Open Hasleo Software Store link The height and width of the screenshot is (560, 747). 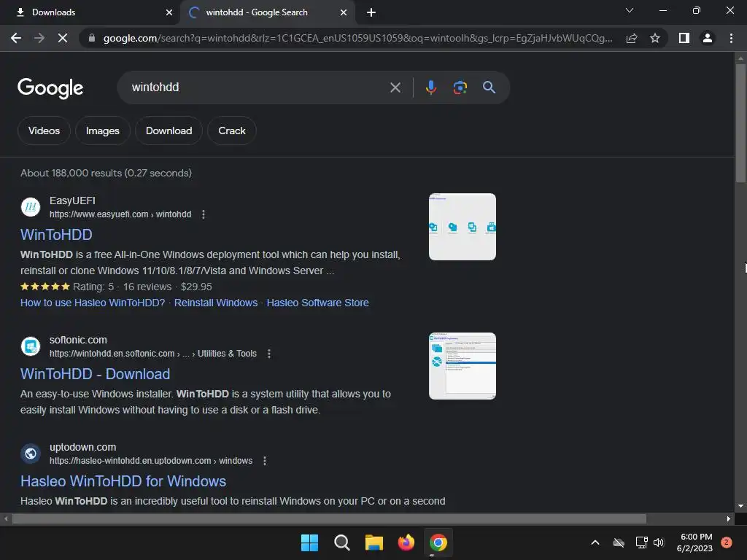[x=318, y=303]
